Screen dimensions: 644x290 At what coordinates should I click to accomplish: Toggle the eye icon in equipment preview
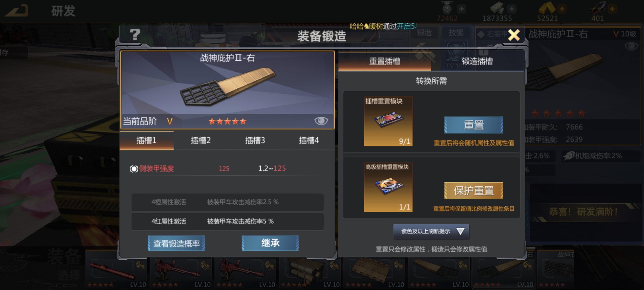coord(321,121)
